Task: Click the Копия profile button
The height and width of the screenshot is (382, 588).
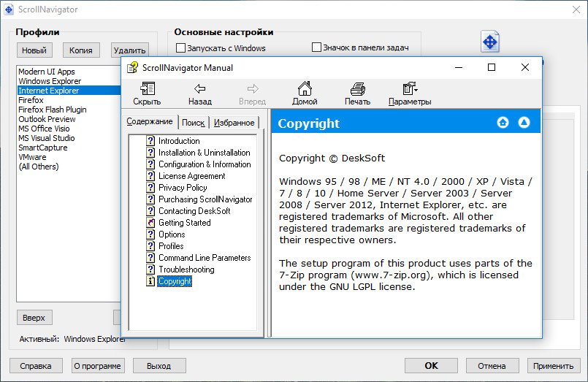Action: click(x=80, y=50)
